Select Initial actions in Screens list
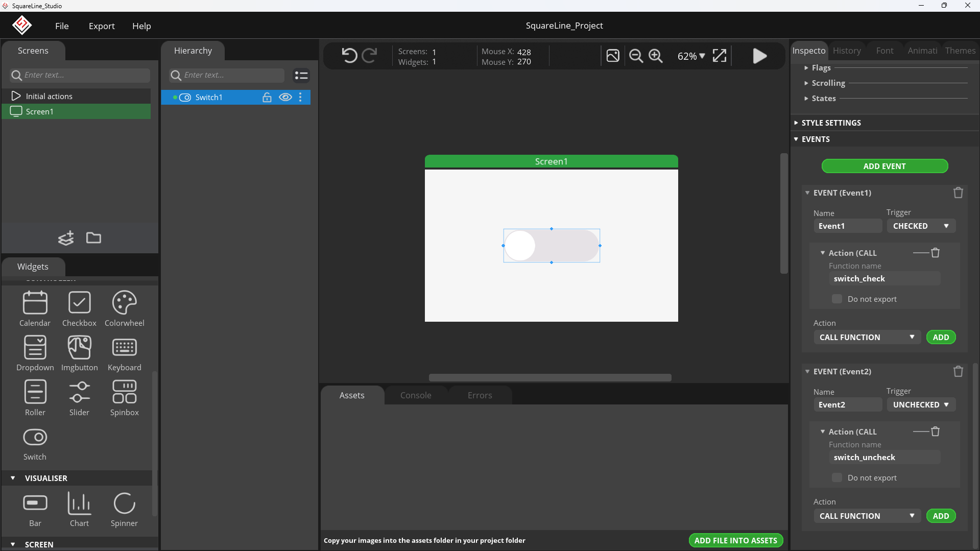This screenshot has width=980, height=551. click(x=77, y=96)
